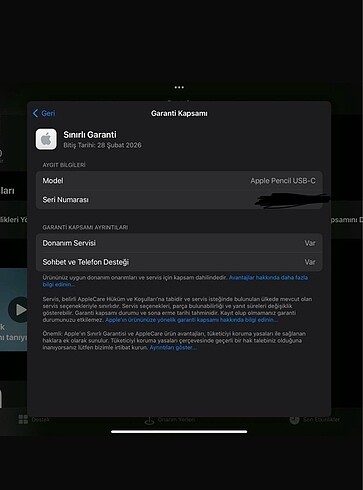Tap the Apple logo icon

pyautogui.click(x=46, y=139)
